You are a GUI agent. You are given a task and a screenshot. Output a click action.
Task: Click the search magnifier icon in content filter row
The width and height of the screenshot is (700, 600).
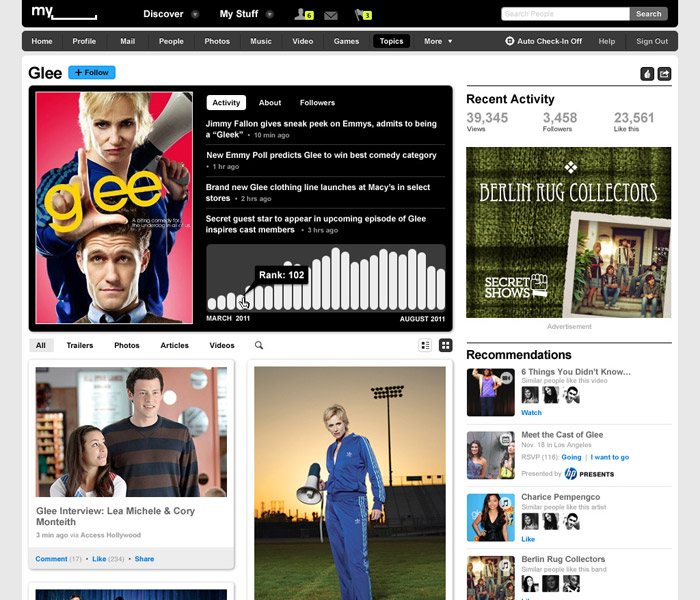[259, 345]
